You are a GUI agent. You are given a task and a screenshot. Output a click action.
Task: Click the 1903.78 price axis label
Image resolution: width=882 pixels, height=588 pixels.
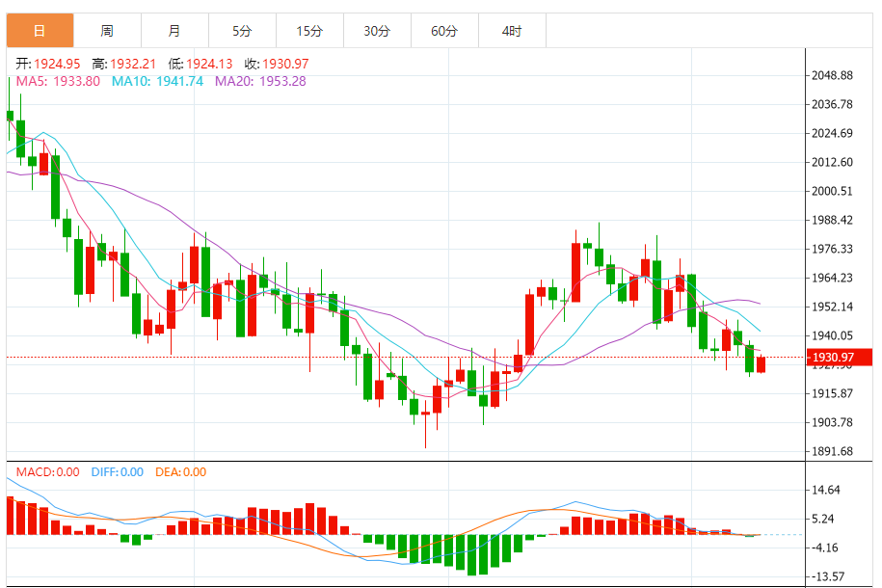(x=832, y=422)
